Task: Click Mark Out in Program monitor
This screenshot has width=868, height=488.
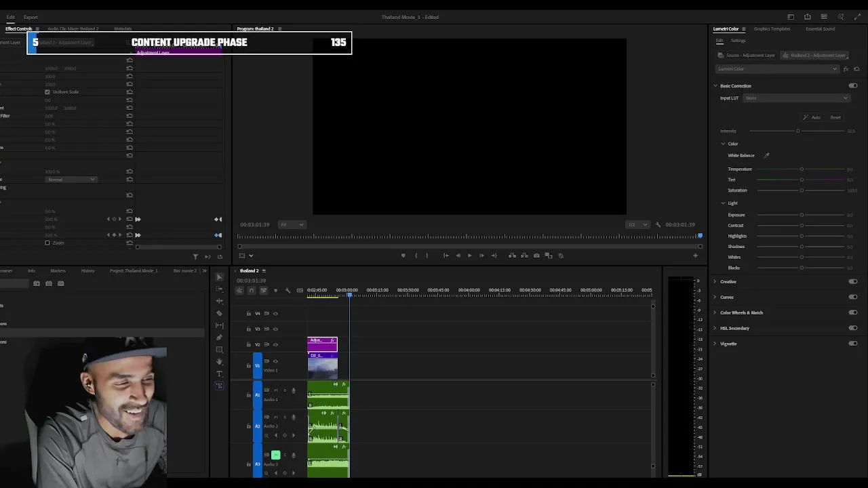Action: 427,256
